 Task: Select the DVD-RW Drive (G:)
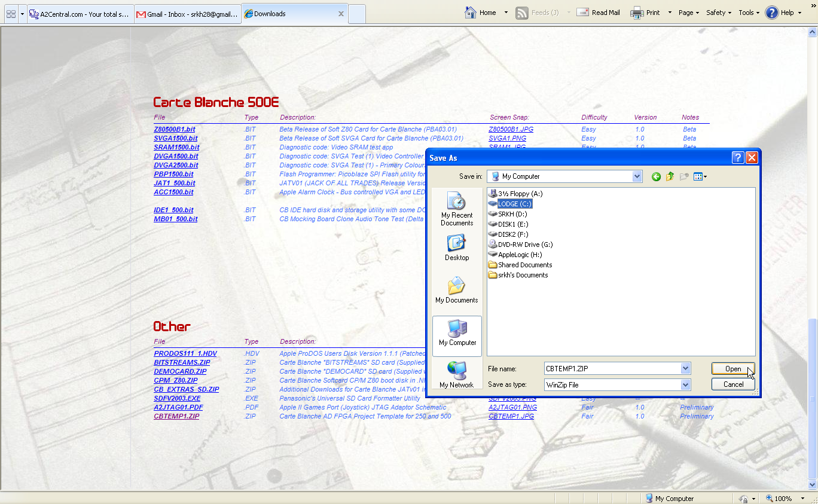coord(520,245)
